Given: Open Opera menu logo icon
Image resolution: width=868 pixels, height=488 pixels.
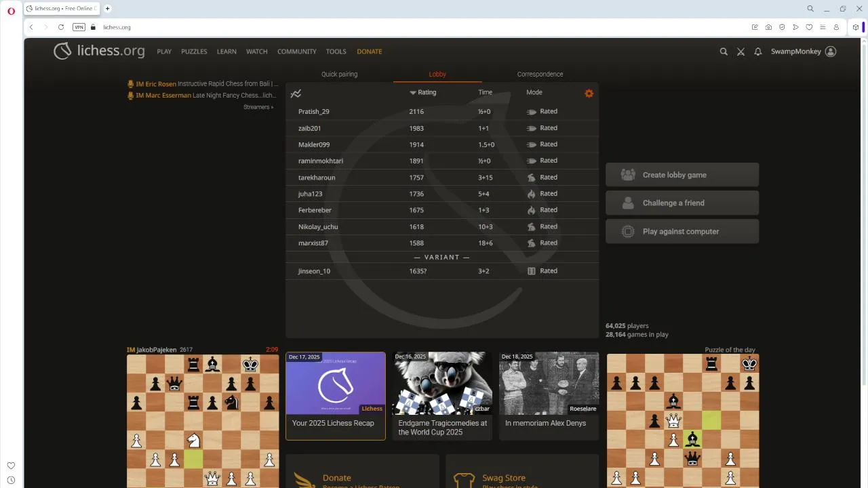Looking at the screenshot, I should pos(12,10).
